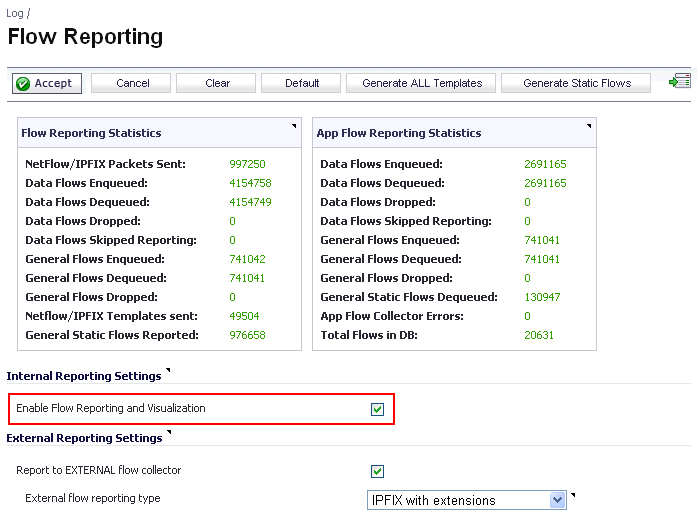Select the Total Flows in DB value
This screenshot has height=515, width=697.
(x=538, y=335)
